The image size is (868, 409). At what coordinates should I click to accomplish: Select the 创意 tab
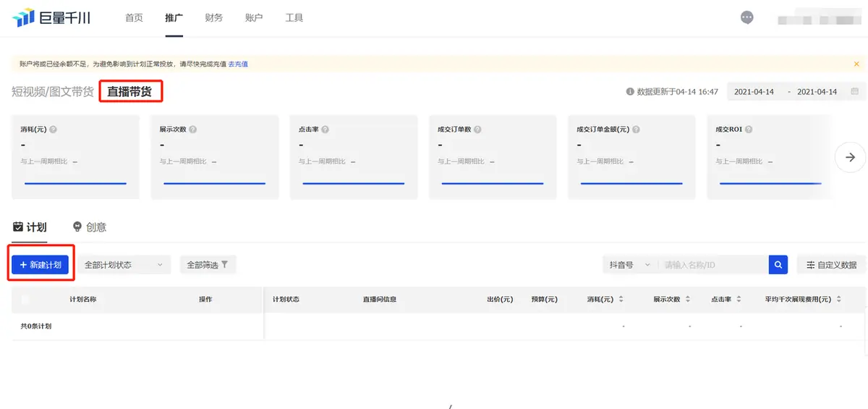(90, 227)
